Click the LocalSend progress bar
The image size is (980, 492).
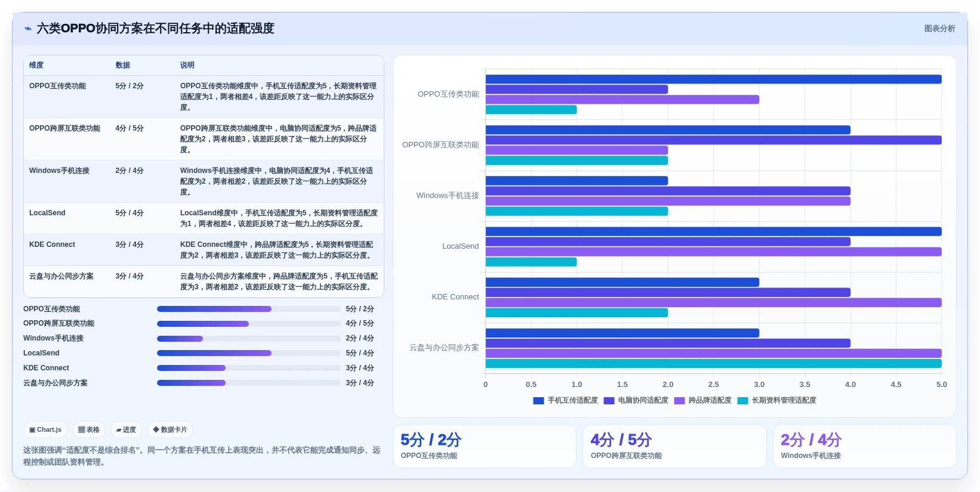point(248,353)
